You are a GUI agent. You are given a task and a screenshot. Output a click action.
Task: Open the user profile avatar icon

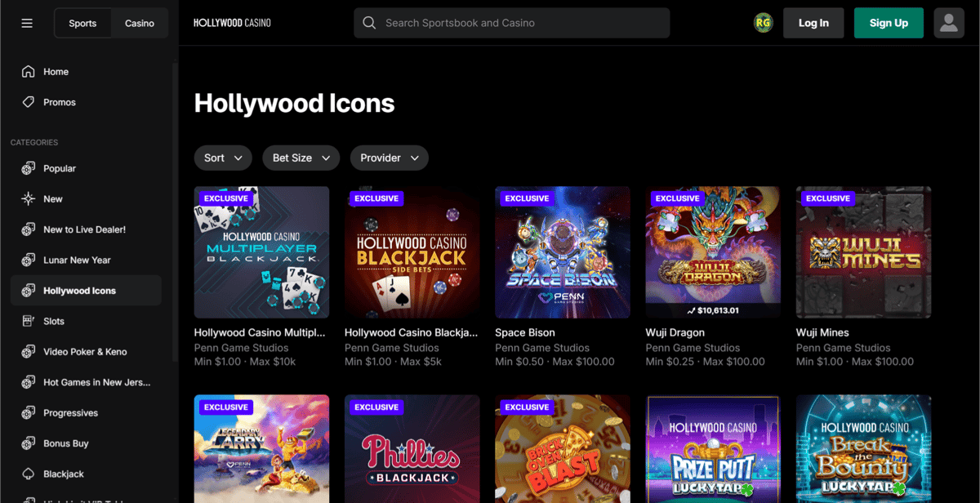pos(949,23)
